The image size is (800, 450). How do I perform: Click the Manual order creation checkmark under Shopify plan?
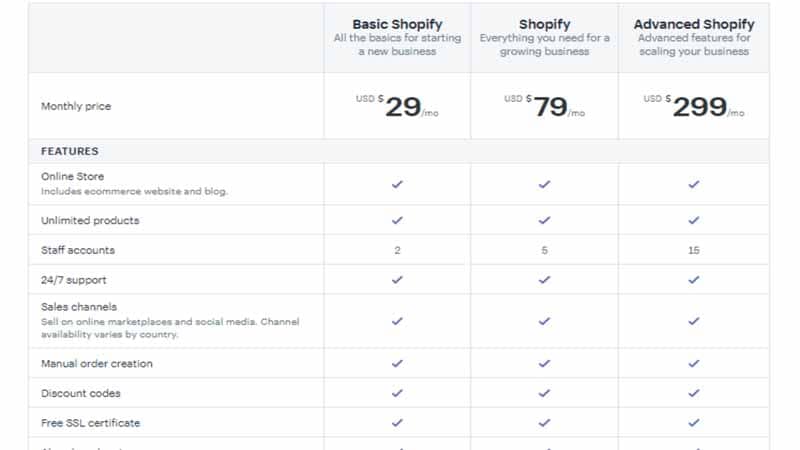(544, 363)
